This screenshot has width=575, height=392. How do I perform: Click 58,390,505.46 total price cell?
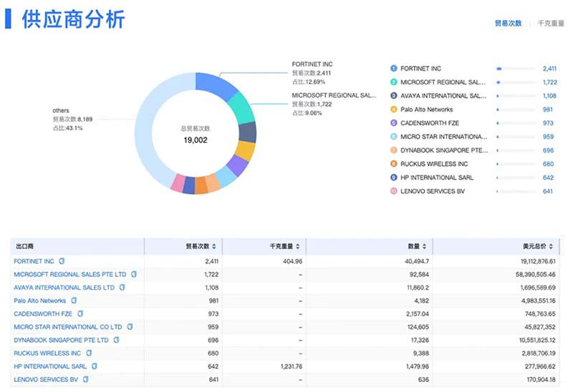(536, 275)
